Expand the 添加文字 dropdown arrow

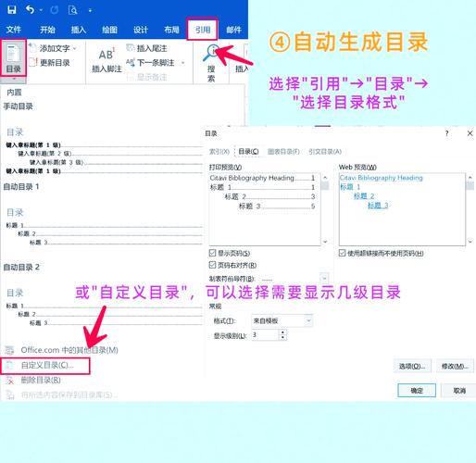click(x=74, y=48)
